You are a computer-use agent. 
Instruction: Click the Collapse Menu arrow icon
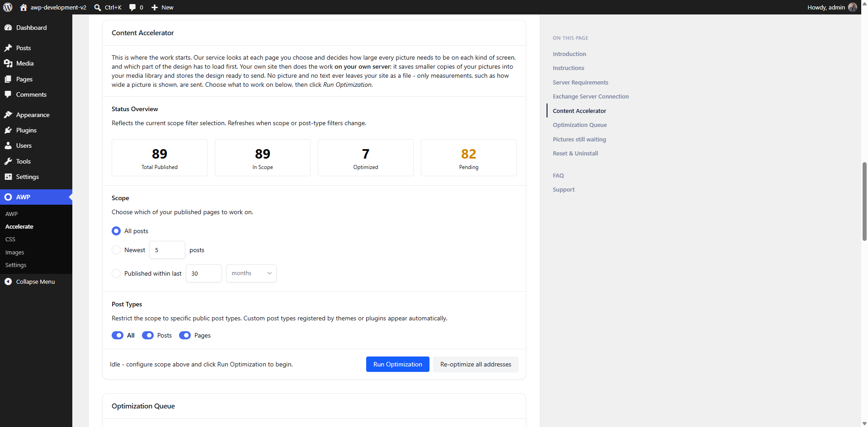(8, 282)
